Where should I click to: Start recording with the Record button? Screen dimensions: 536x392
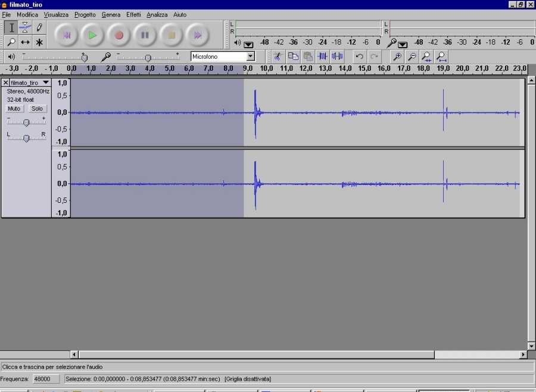pos(119,35)
